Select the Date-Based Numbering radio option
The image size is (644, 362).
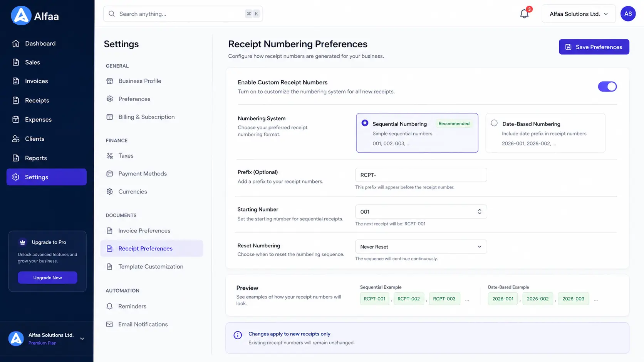[x=494, y=123]
